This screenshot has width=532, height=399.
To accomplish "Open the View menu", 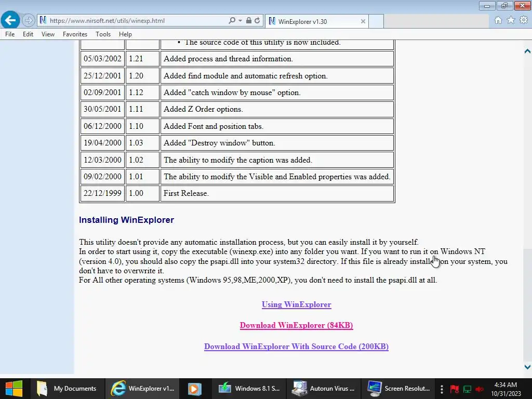I will [x=48, y=34].
